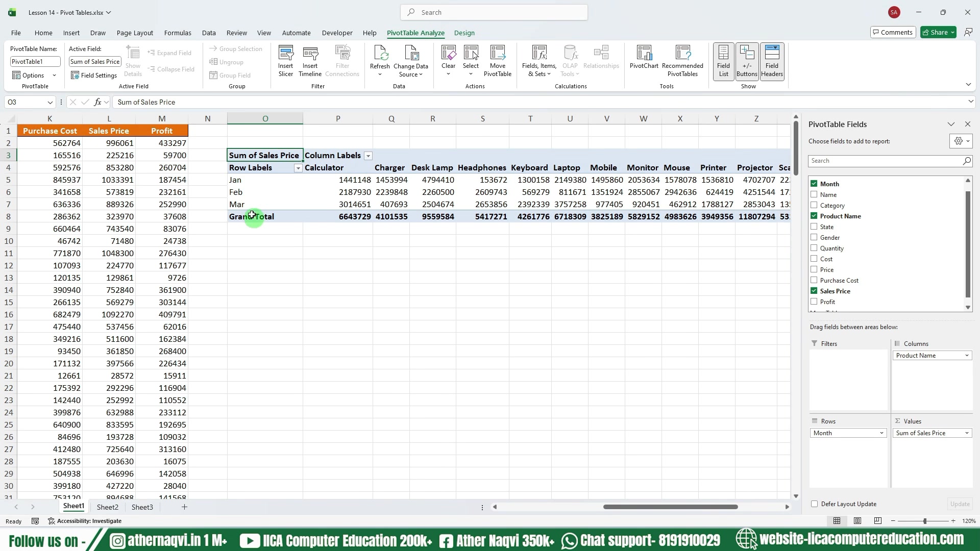Open Product Name dropdown in Columns area
This screenshot has height=551, width=980.
click(x=967, y=356)
